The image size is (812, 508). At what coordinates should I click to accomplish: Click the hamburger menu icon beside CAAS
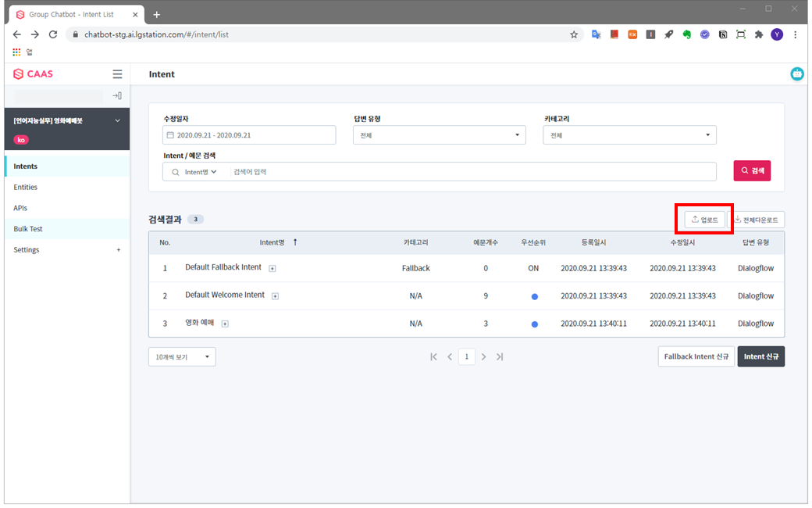[x=117, y=74]
